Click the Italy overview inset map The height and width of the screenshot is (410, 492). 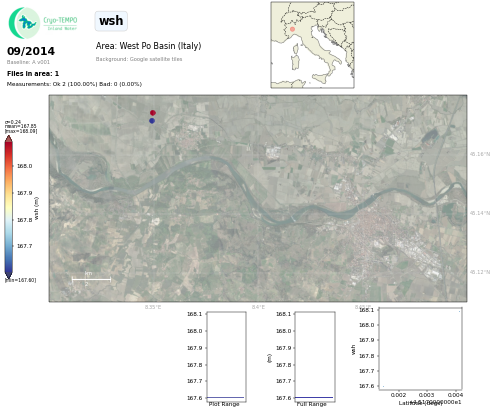(312, 45)
